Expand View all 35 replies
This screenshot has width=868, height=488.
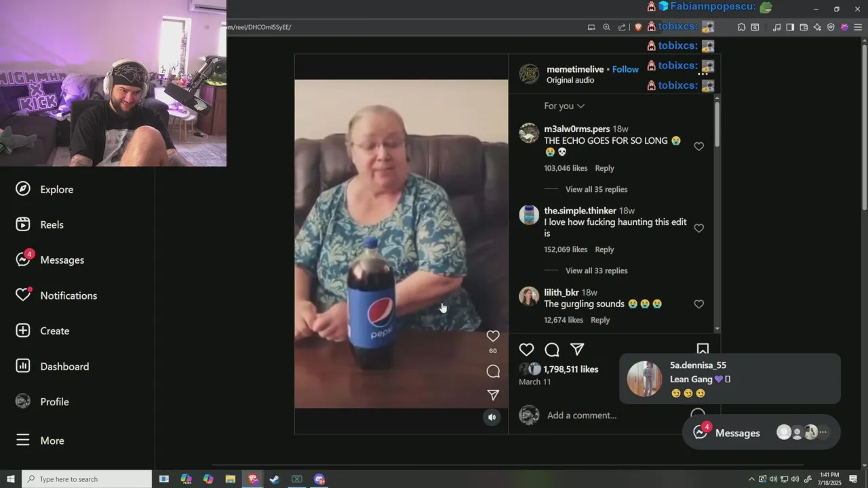click(x=596, y=189)
